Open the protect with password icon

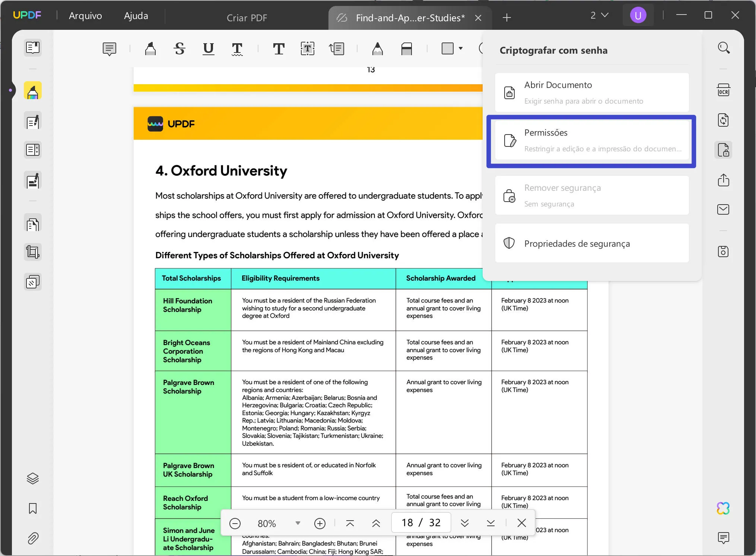click(x=724, y=150)
